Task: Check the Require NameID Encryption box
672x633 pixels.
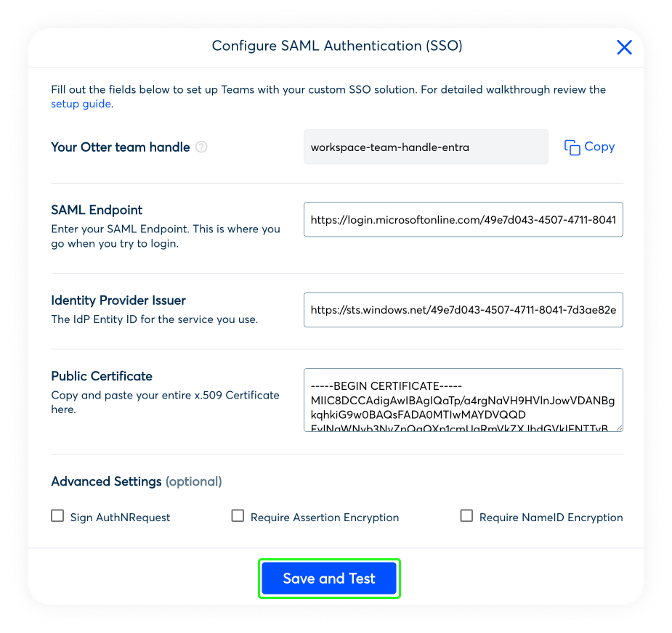Action: coord(466,516)
